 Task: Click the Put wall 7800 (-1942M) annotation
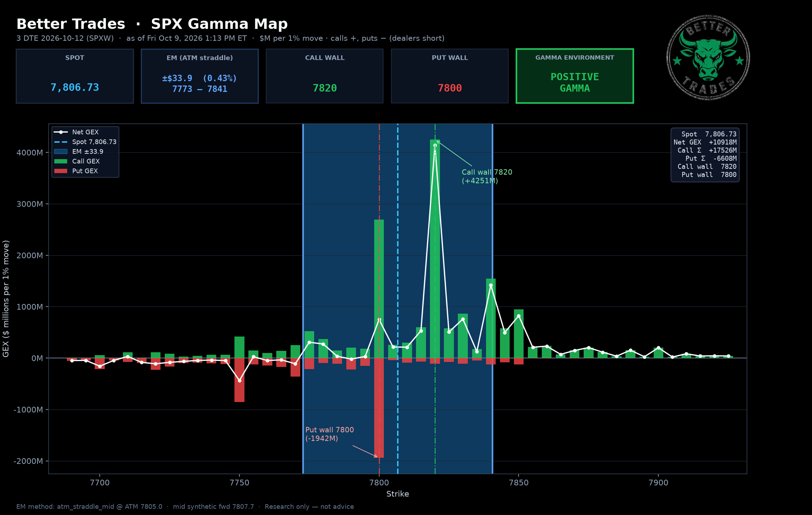pos(330,434)
